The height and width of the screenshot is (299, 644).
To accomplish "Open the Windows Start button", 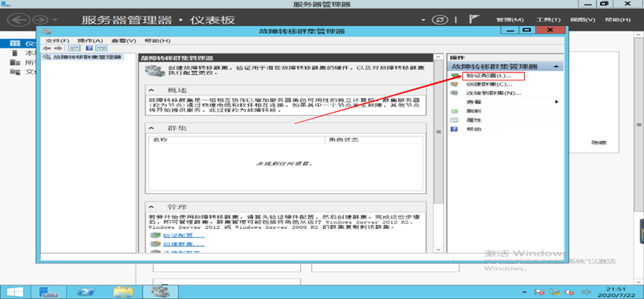I will (13, 292).
